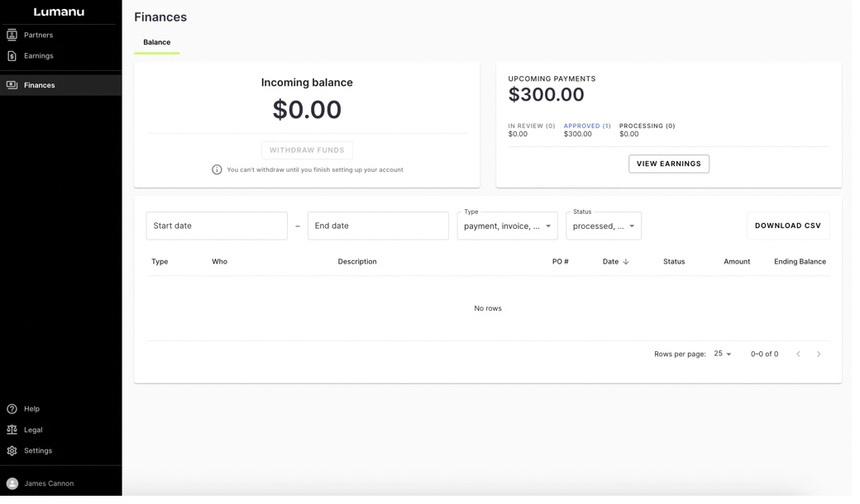Click the info icon near withdraw notice
The image size is (860, 504).
click(217, 169)
